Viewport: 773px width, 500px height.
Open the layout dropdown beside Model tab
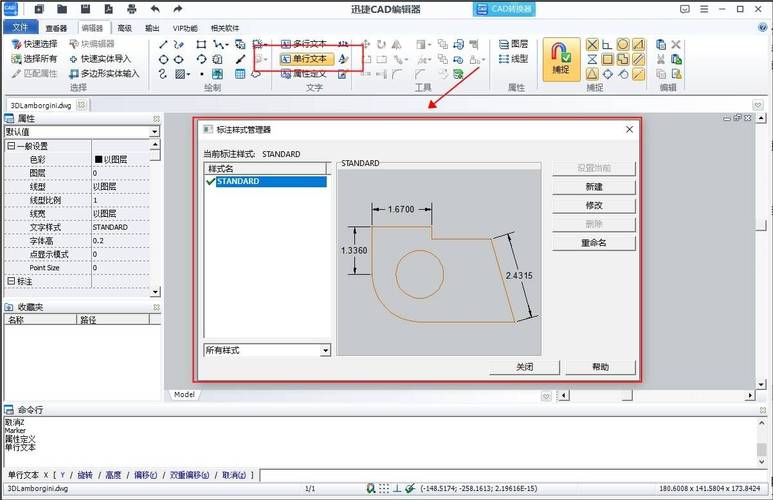pyautogui.click(x=546, y=396)
